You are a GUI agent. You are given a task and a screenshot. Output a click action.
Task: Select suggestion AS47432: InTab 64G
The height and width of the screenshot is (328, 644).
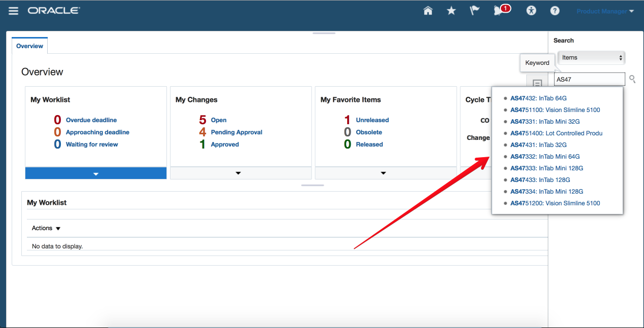point(538,98)
